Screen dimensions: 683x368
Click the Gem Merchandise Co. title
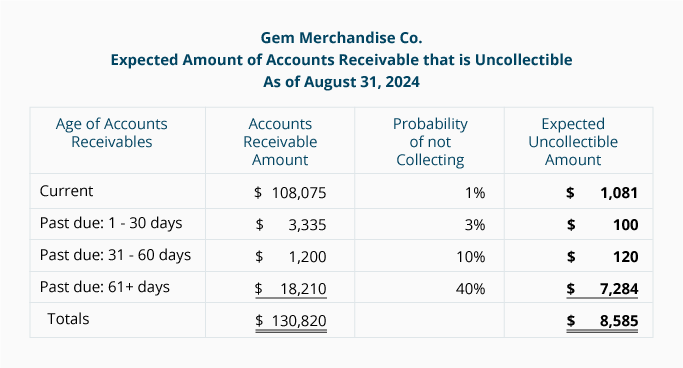tap(342, 38)
